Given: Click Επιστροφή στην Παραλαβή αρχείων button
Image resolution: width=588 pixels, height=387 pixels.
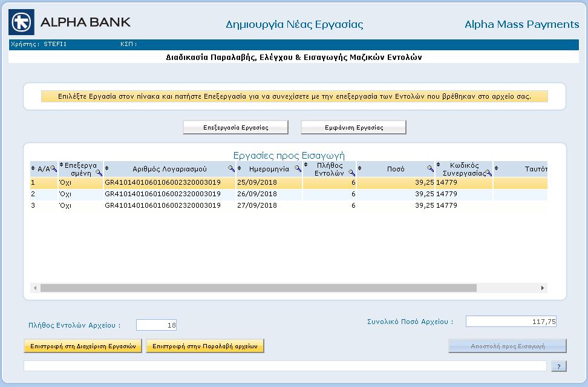Looking at the screenshot, I should 205,346.
